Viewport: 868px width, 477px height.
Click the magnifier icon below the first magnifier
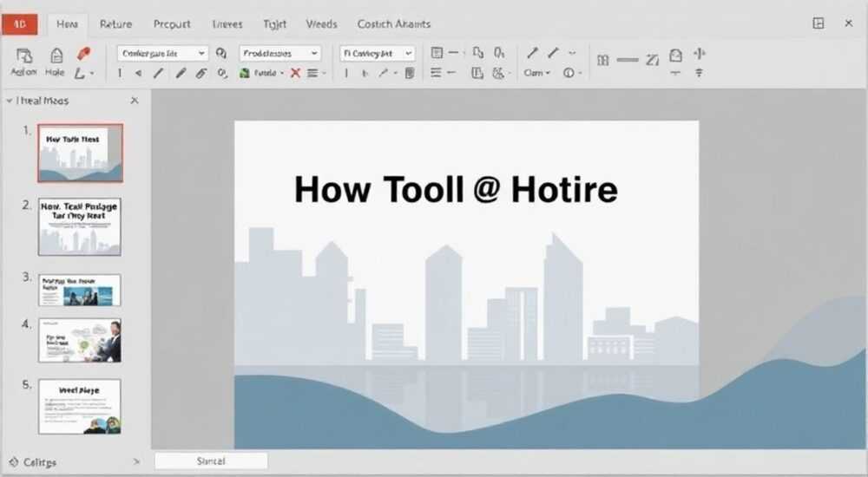tap(222, 73)
